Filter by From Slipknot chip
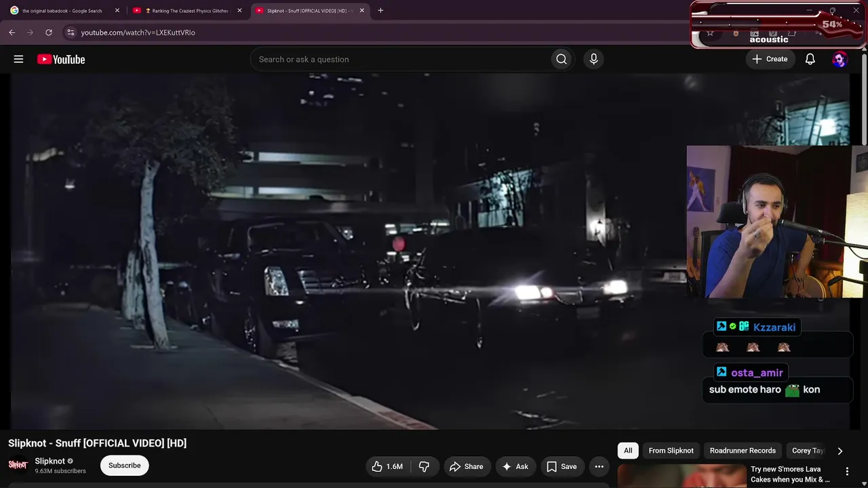868x488 pixels. (671, 451)
